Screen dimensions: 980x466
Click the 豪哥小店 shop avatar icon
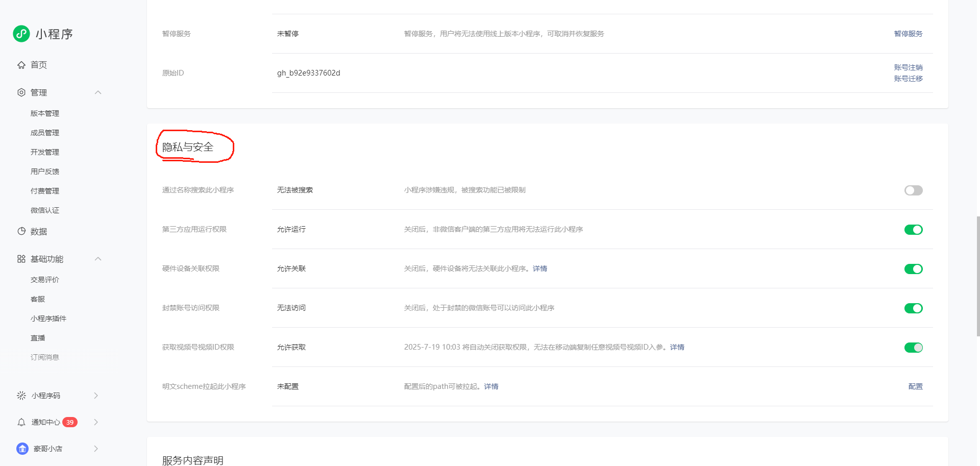click(x=22, y=449)
